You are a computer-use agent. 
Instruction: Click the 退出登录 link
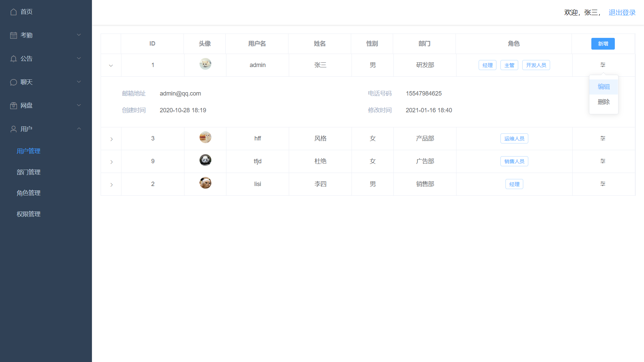[x=622, y=12]
